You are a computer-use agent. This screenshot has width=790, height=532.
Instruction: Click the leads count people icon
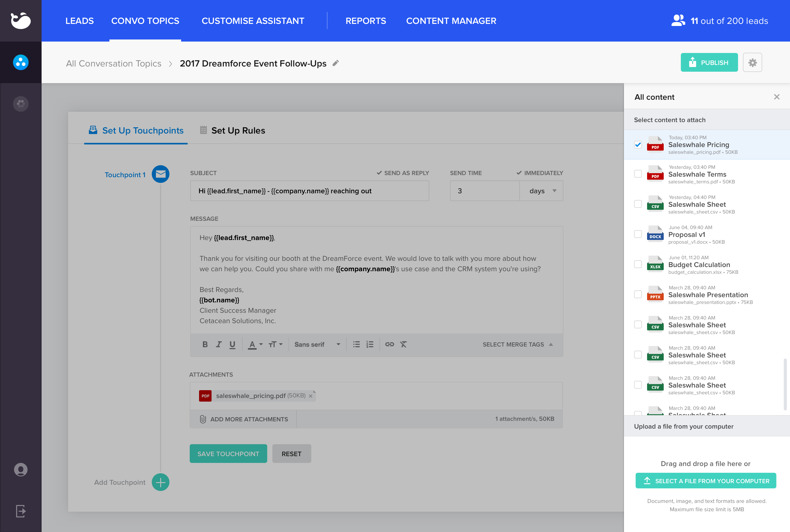(678, 21)
